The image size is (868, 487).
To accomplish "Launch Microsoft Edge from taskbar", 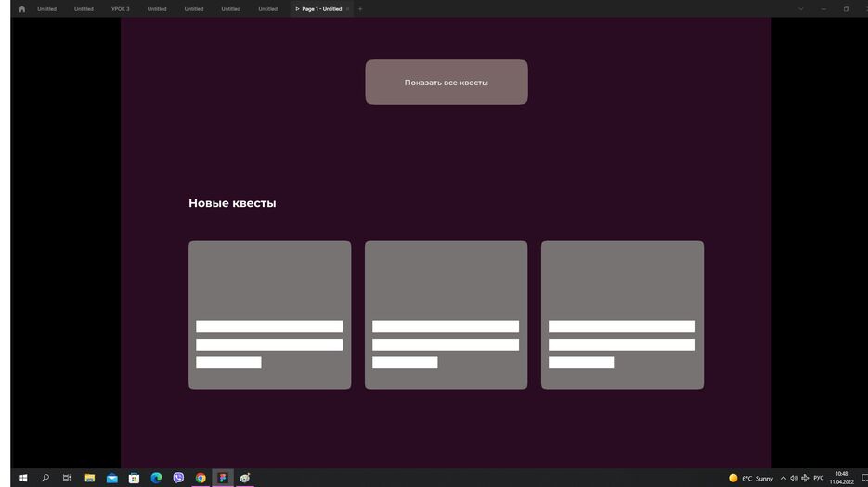I will 156,478.
